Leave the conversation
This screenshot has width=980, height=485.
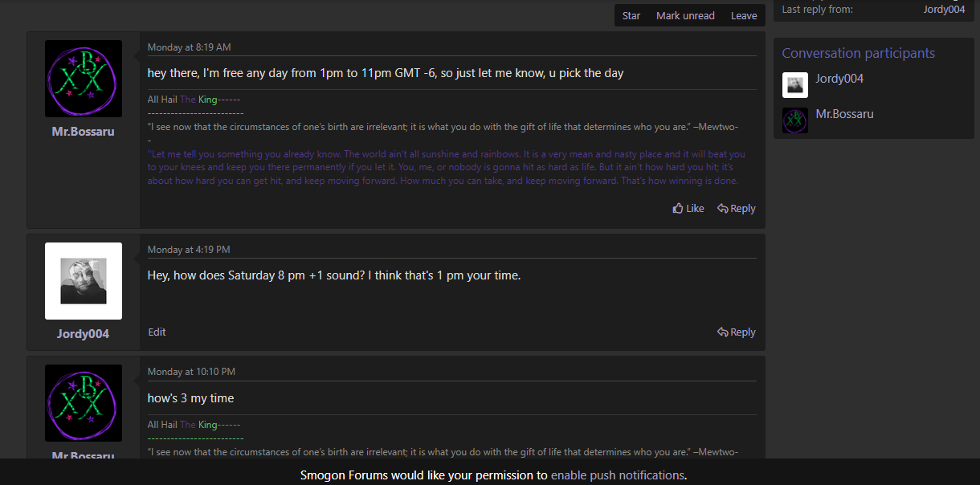(x=744, y=16)
